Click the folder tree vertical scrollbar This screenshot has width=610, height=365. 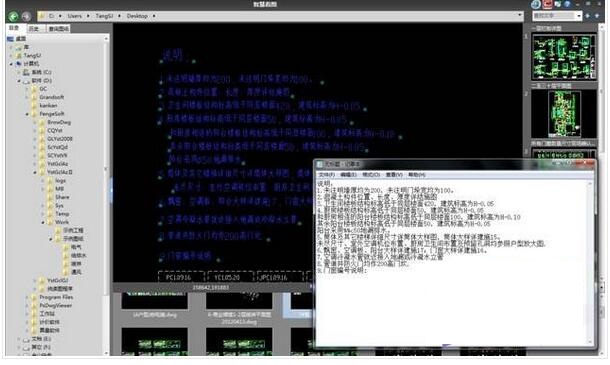pos(106,195)
